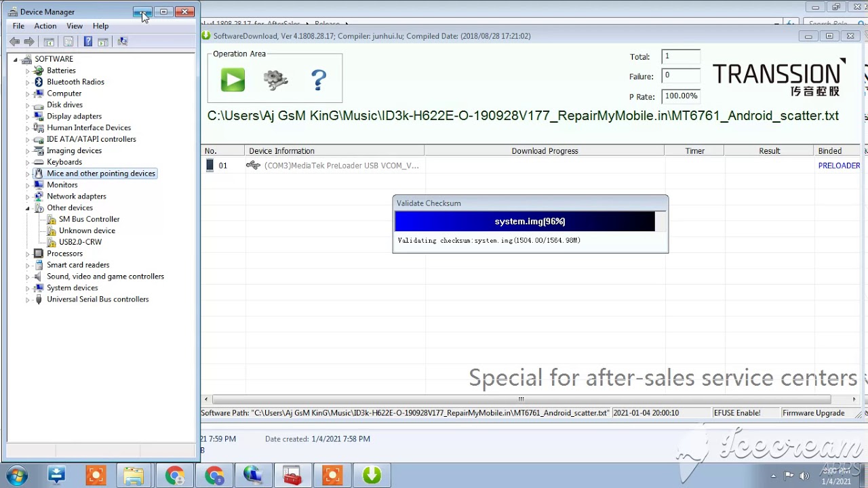
Task: Click the Action Center flag tray icon
Action: click(789, 476)
